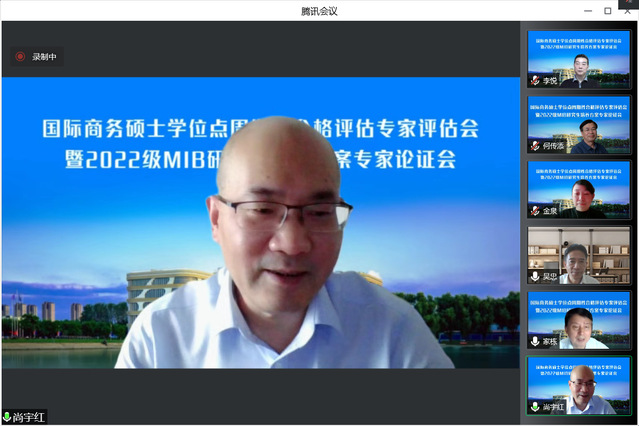The image size is (639, 426).
Task: Click the red recording indicator icon
Action: (20, 57)
